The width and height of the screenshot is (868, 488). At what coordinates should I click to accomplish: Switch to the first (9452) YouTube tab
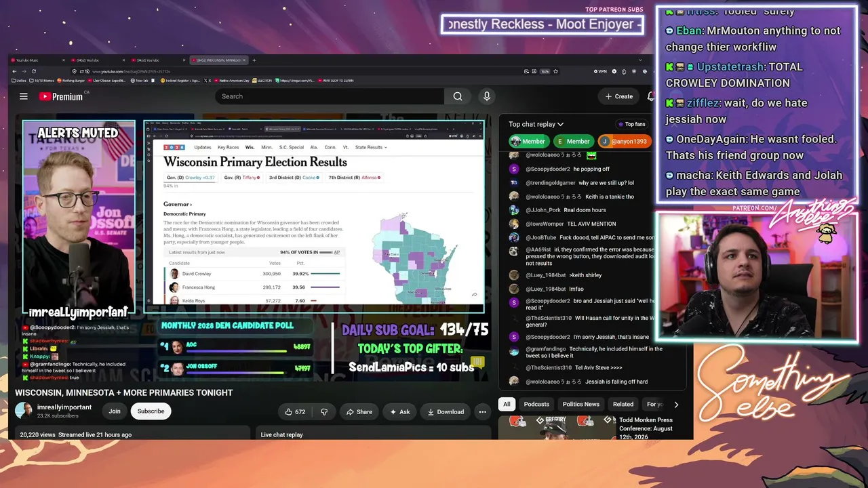98,60
